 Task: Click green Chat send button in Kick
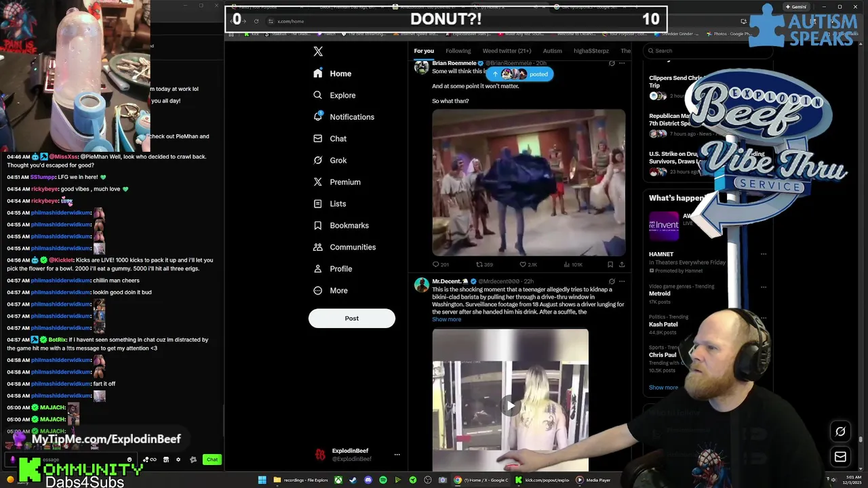[212, 460]
